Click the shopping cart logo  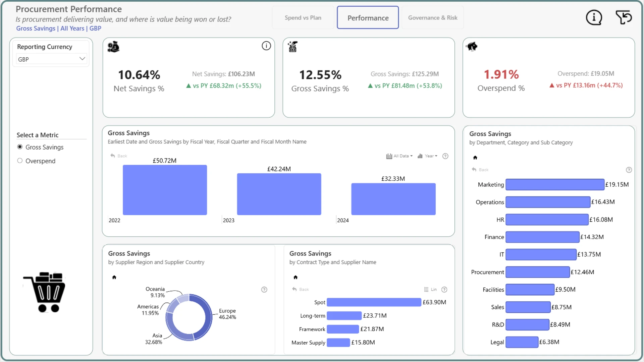[x=44, y=292]
